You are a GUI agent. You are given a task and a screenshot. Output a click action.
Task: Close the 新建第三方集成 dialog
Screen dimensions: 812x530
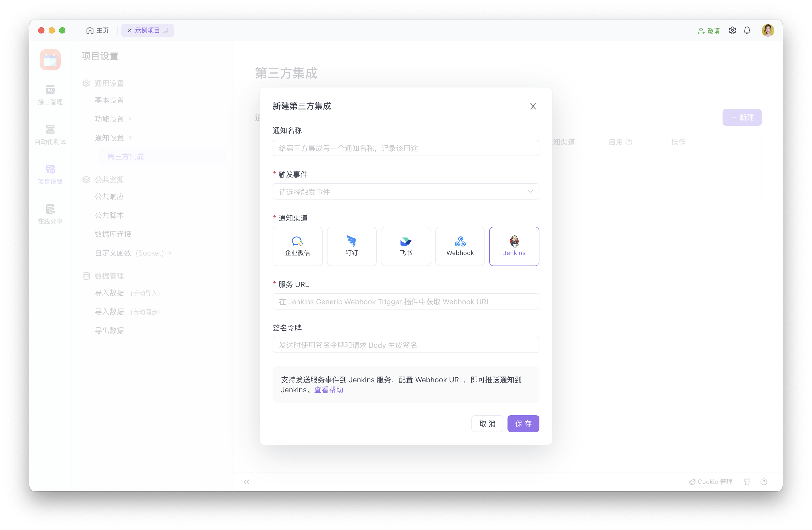tap(533, 106)
